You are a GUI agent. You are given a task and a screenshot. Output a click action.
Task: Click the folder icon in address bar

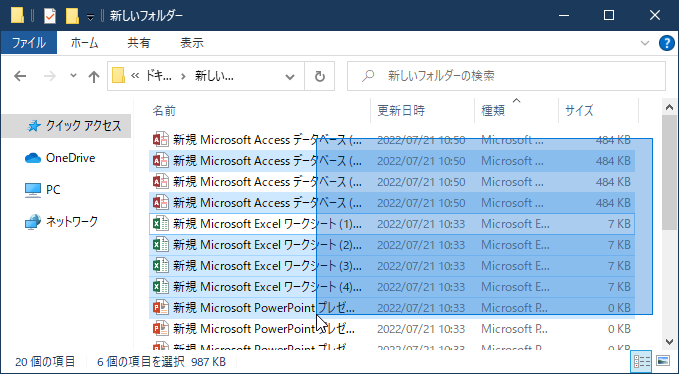coord(118,76)
